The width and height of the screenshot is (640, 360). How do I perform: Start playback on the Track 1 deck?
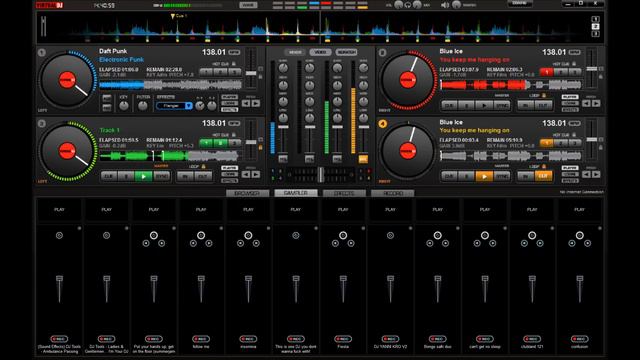(x=143, y=176)
